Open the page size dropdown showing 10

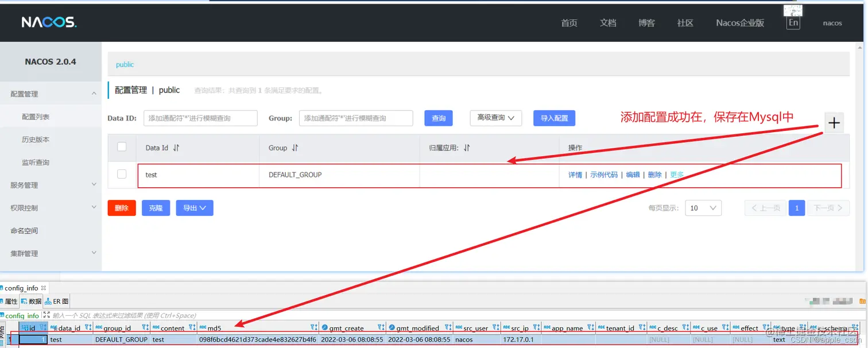703,207
